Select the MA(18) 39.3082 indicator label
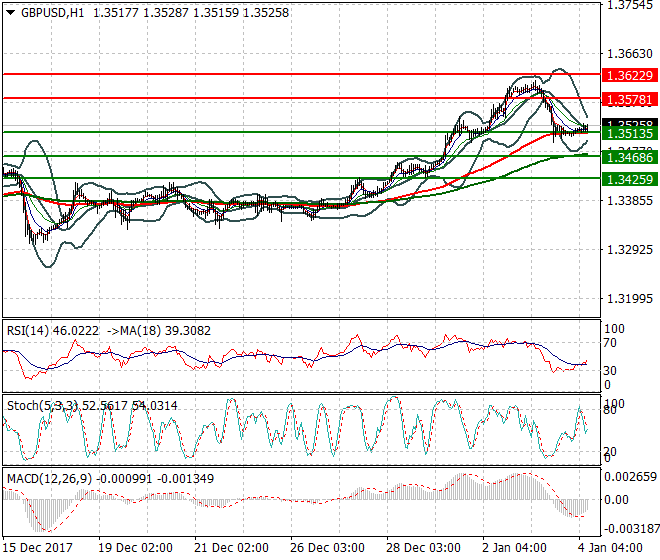Viewport: 660px width, 560px height. (x=165, y=331)
